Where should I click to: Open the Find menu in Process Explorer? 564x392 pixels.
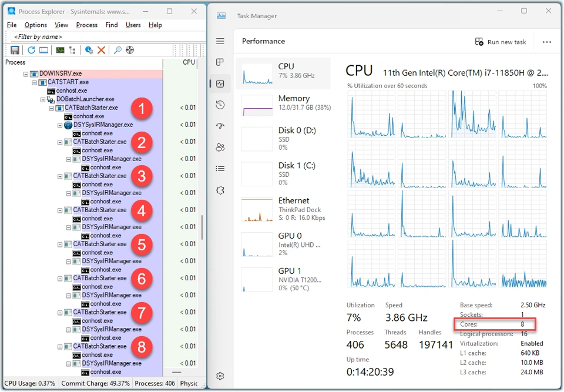click(x=112, y=25)
